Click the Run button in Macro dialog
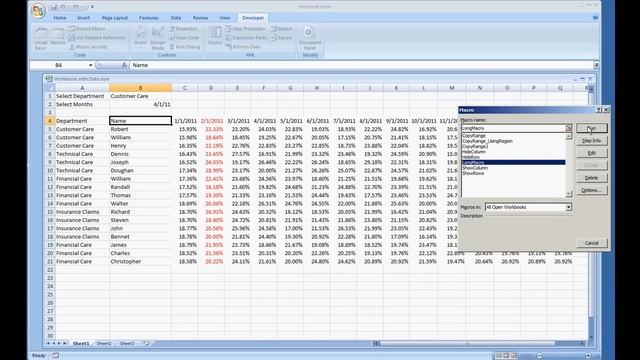The width and height of the screenshot is (640, 360). 591,128
